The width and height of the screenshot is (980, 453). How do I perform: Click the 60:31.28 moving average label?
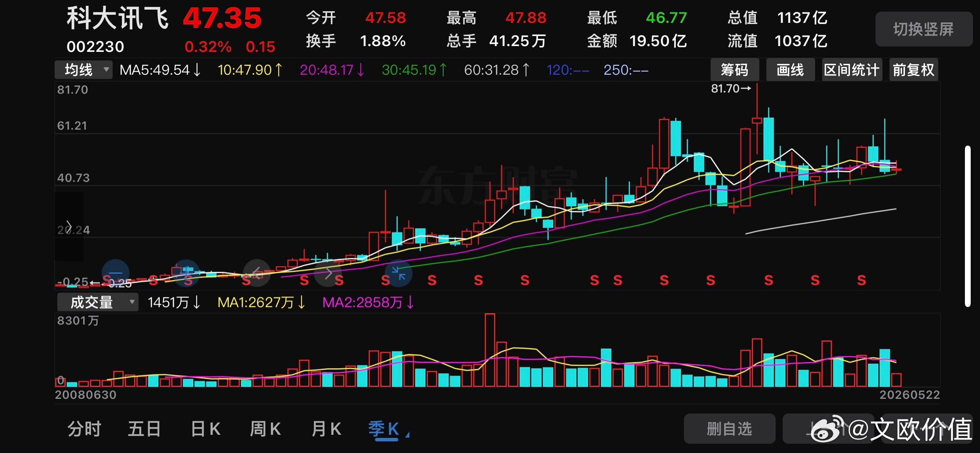tap(497, 70)
